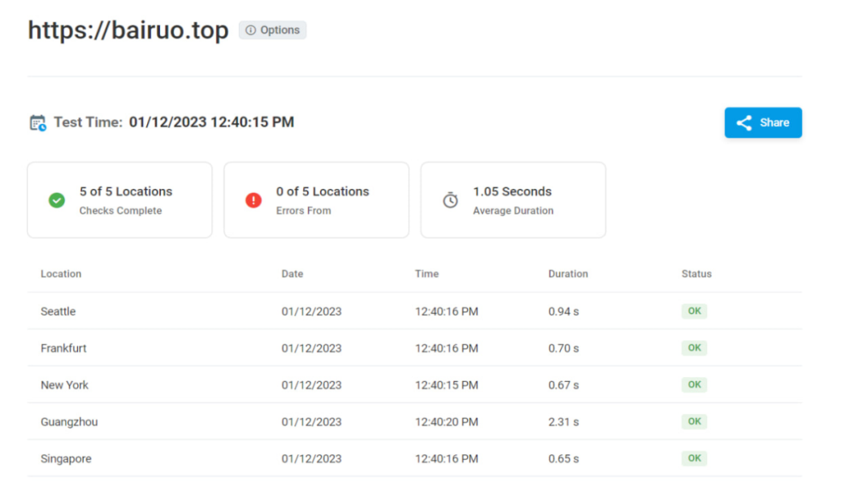Click the calendar icon beside Test Time
This screenshot has height=492, width=868.
[38, 123]
